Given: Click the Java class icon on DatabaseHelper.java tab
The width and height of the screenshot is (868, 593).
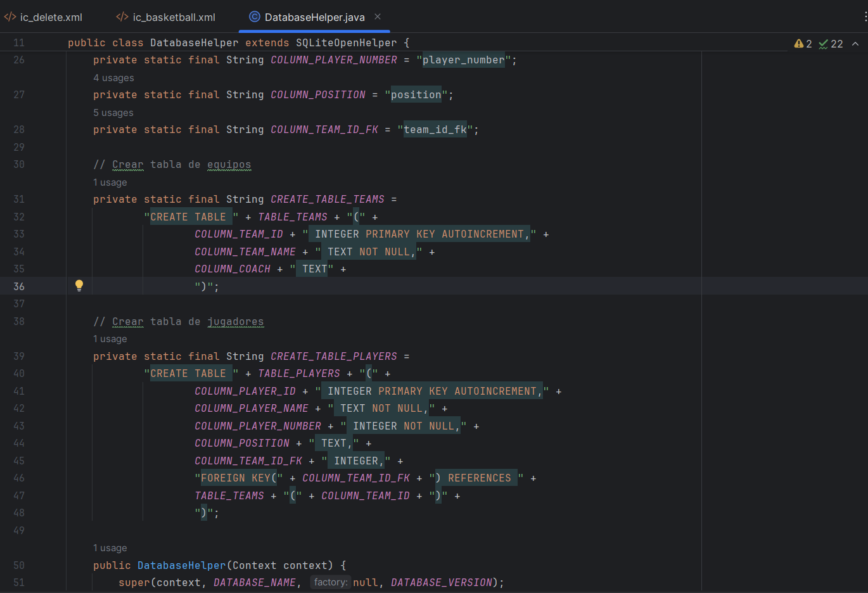Looking at the screenshot, I should click(x=255, y=17).
